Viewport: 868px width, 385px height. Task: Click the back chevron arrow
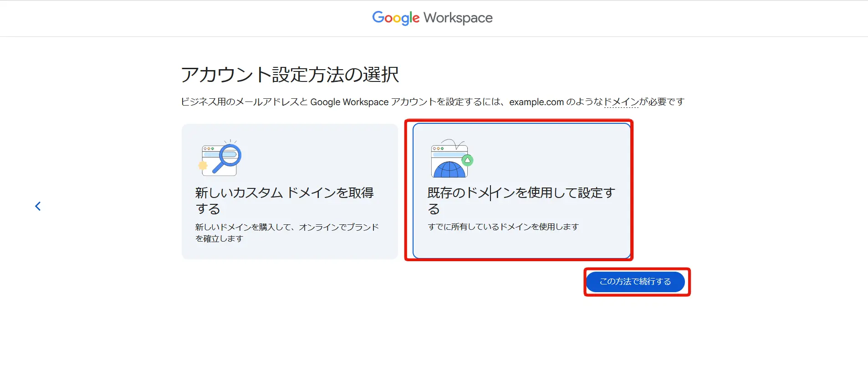[38, 206]
